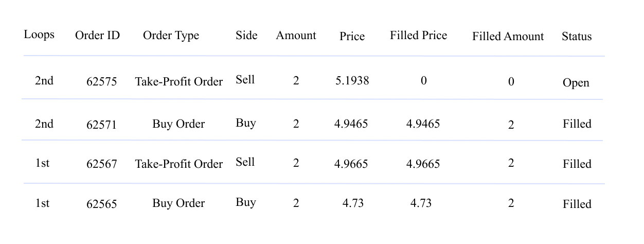Click the Filled status for order 62565
644x244 pixels.
point(577,204)
